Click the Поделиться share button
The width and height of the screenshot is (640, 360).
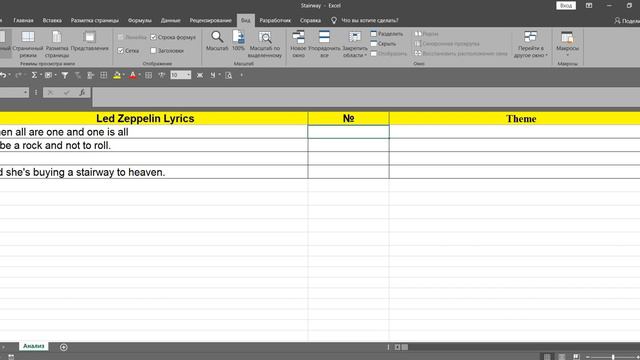(627, 20)
